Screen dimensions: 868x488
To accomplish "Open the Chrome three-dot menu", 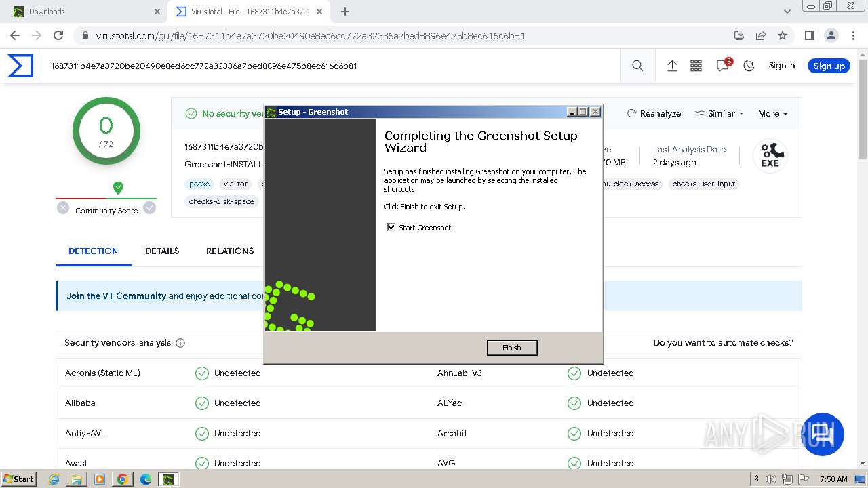I will pyautogui.click(x=852, y=35).
